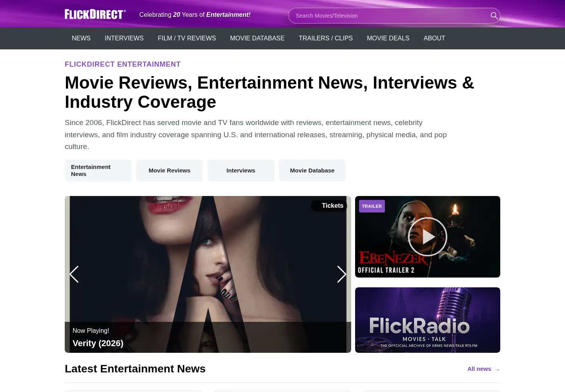Open the Verity (2026) title link

click(98, 343)
